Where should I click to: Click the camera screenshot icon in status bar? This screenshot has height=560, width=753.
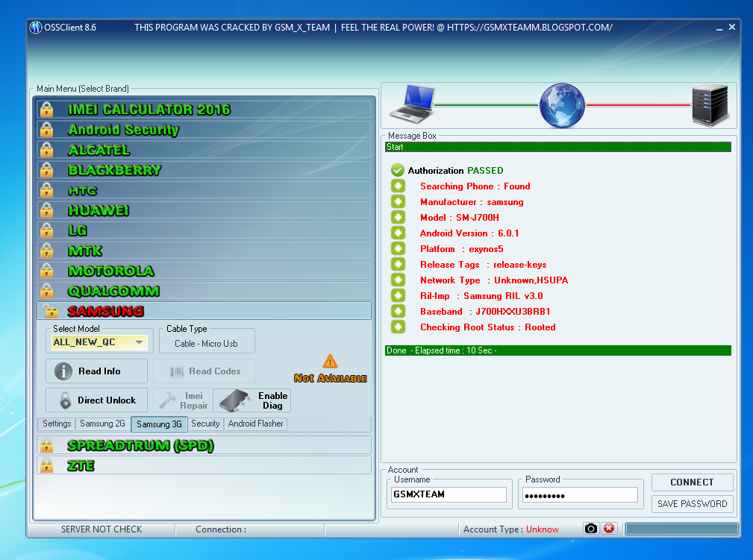[591, 529]
